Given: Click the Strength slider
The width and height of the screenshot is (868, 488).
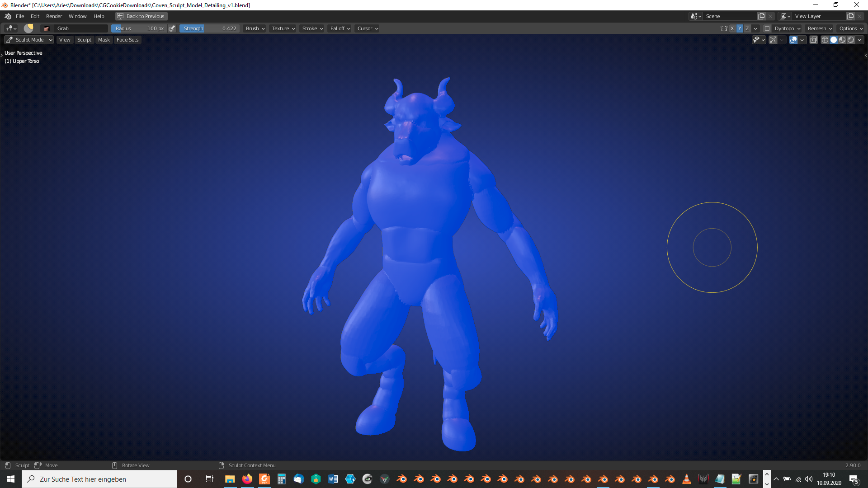Looking at the screenshot, I should pos(209,28).
